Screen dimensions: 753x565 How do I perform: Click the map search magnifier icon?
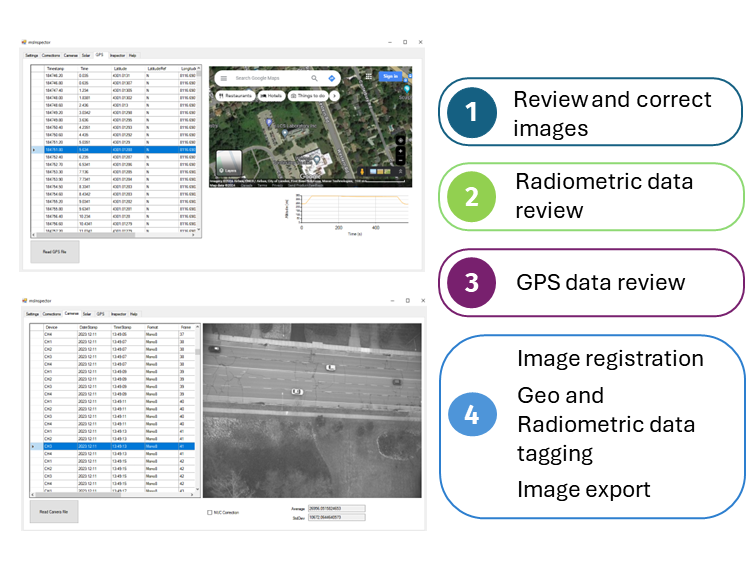pos(315,78)
